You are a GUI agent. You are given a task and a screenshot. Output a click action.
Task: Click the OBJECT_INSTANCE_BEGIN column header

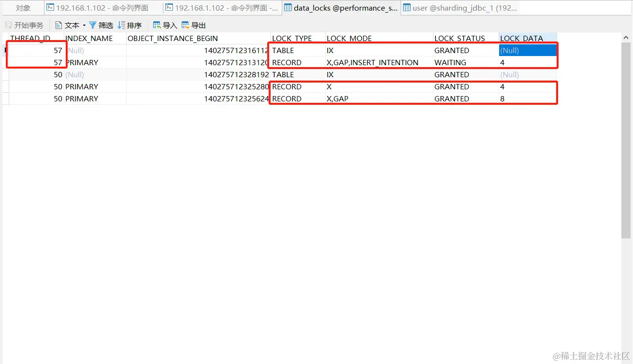click(199, 38)
